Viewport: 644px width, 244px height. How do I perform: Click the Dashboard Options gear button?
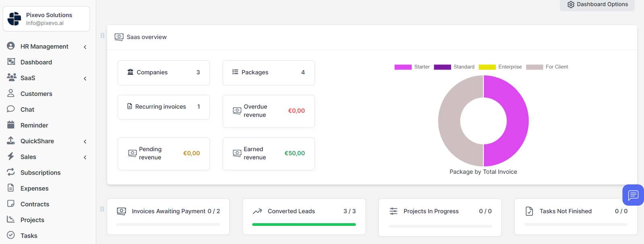597,4
